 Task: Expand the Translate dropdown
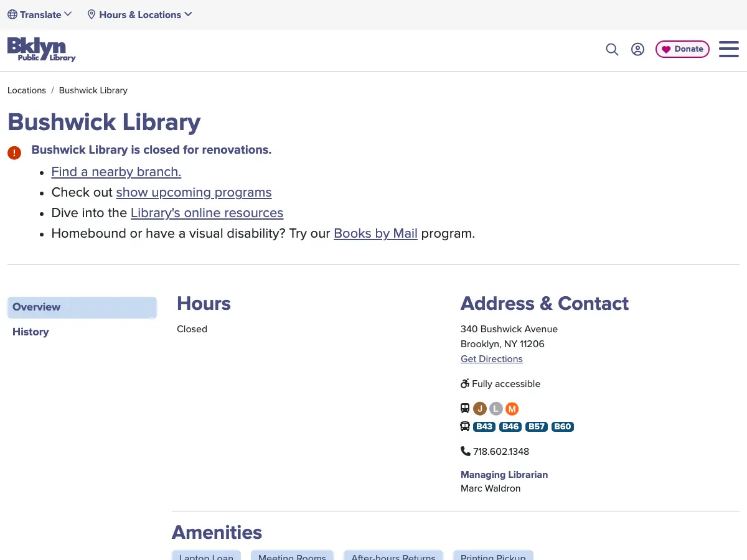[40, 14]
